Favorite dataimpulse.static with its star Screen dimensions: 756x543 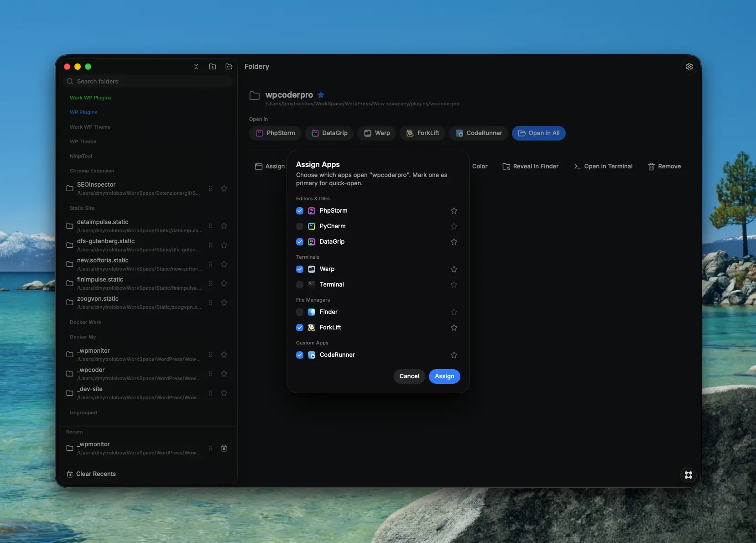coord(224,226)
